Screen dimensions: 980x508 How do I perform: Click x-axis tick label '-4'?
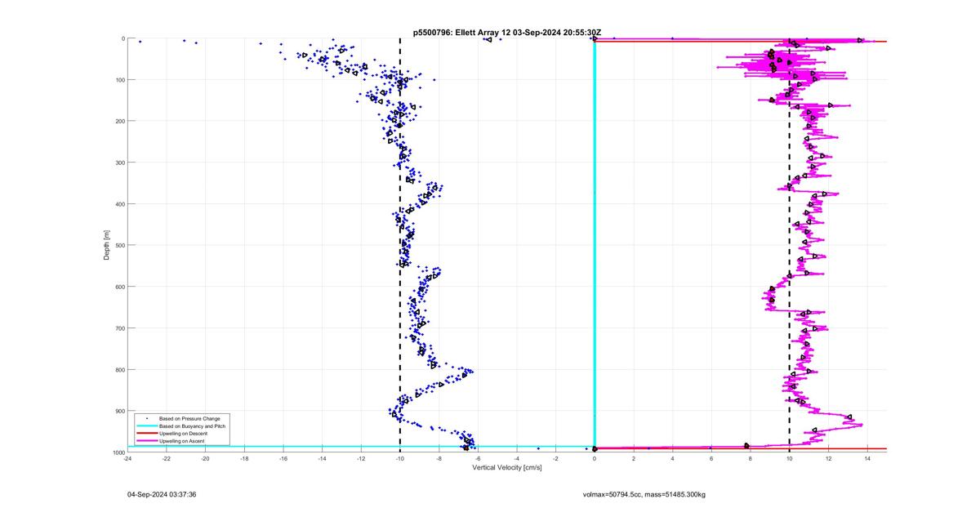517,458
